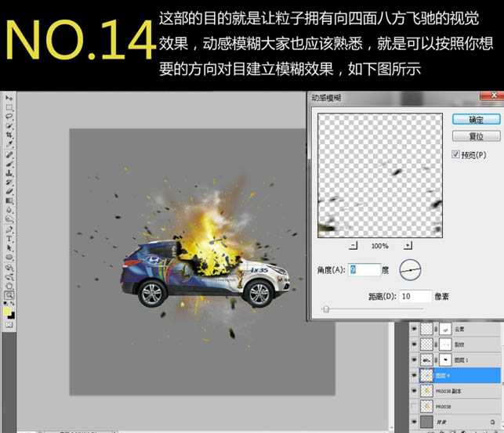Select the Path Selection tool
The width and height of the screenshot is (504, 433).
(x=9, y=248)
